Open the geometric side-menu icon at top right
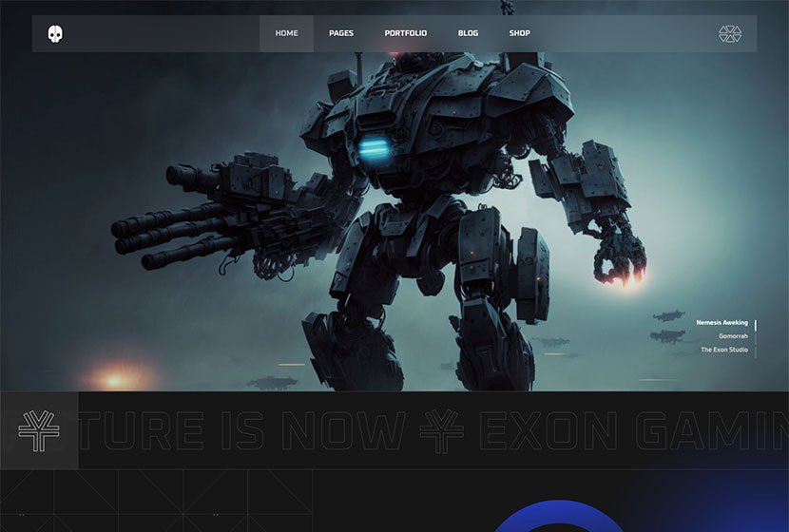 coord(729,34)
